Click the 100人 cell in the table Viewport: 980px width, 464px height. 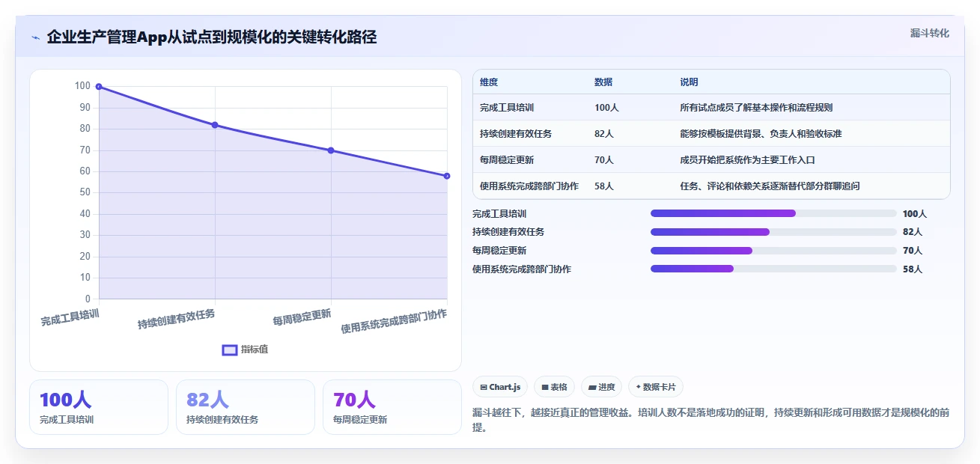606,108
